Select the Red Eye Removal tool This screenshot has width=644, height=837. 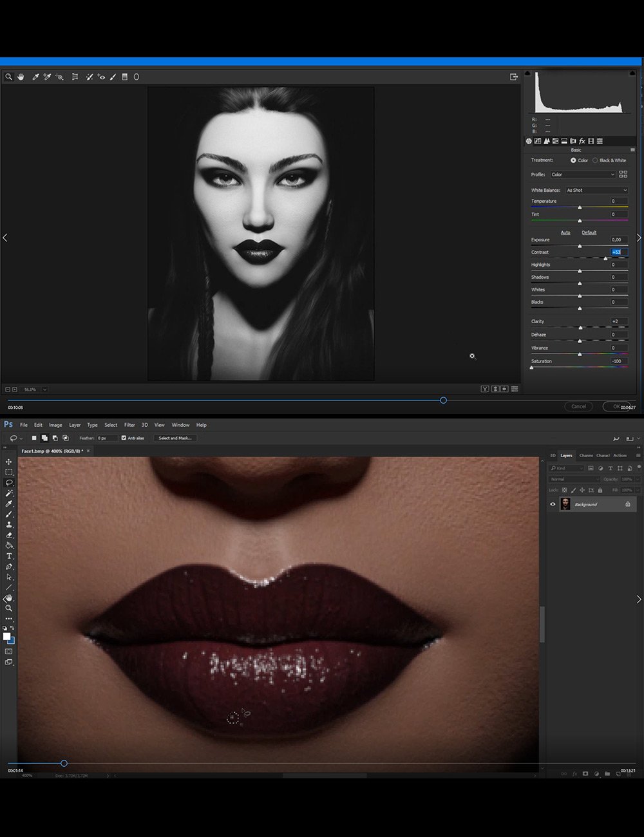coord(100,77)
